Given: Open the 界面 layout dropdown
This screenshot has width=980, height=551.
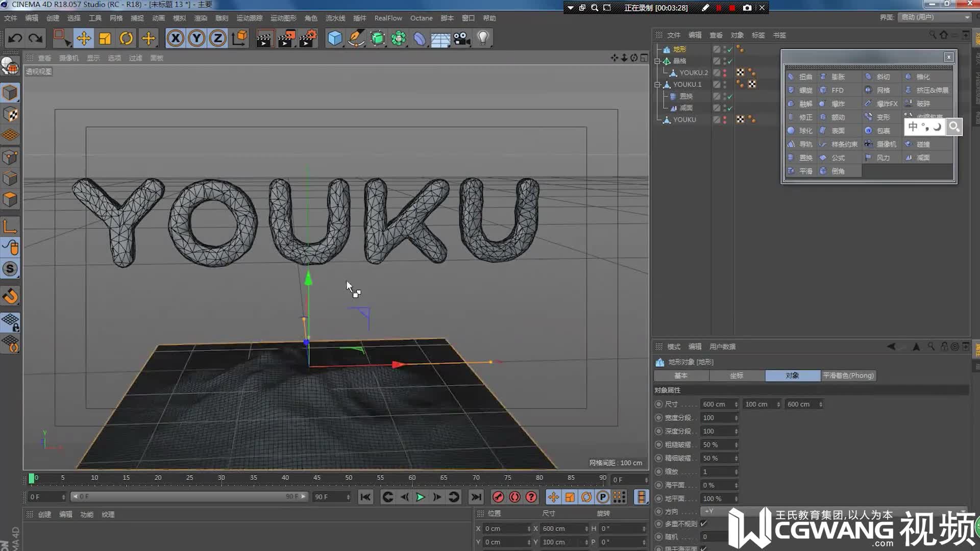Looking at the screenshot, I should tap(935, 17).
